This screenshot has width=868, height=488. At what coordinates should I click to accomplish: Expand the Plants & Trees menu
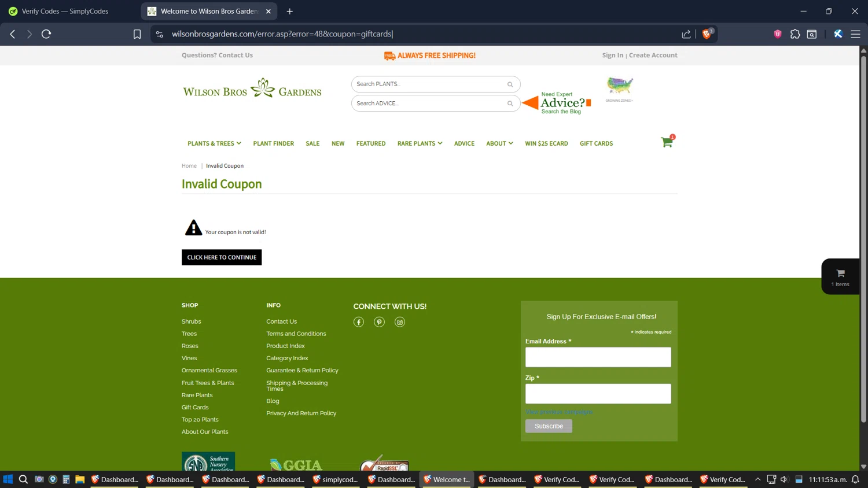pos(214,143)
